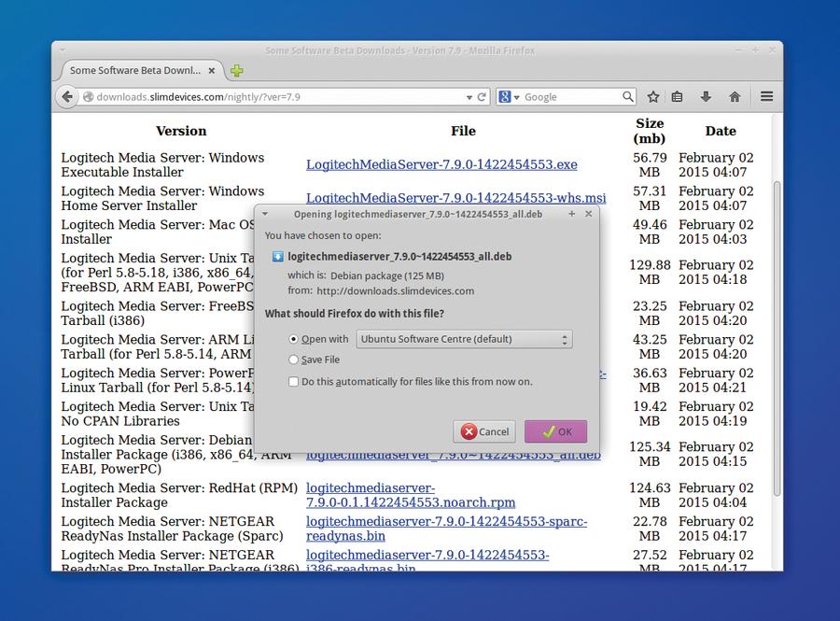Click the RedHat (RPM) Installer Package text

click(x=179, y=495)
